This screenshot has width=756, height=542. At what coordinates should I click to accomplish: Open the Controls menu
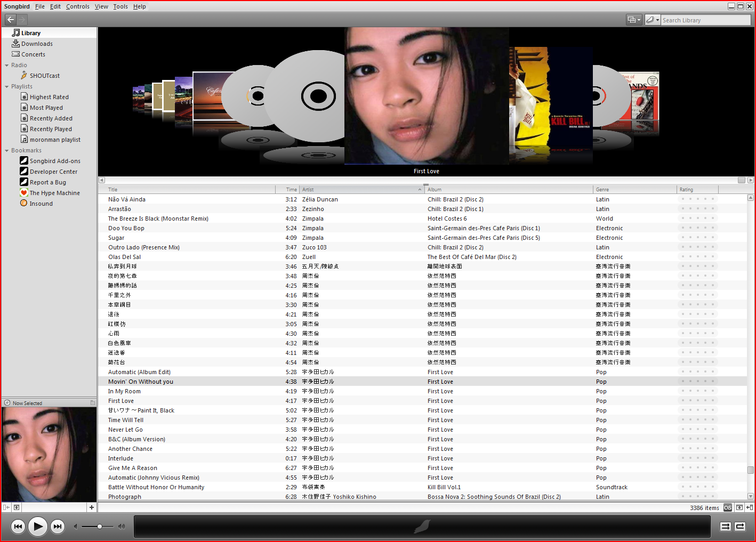(78, 6)
